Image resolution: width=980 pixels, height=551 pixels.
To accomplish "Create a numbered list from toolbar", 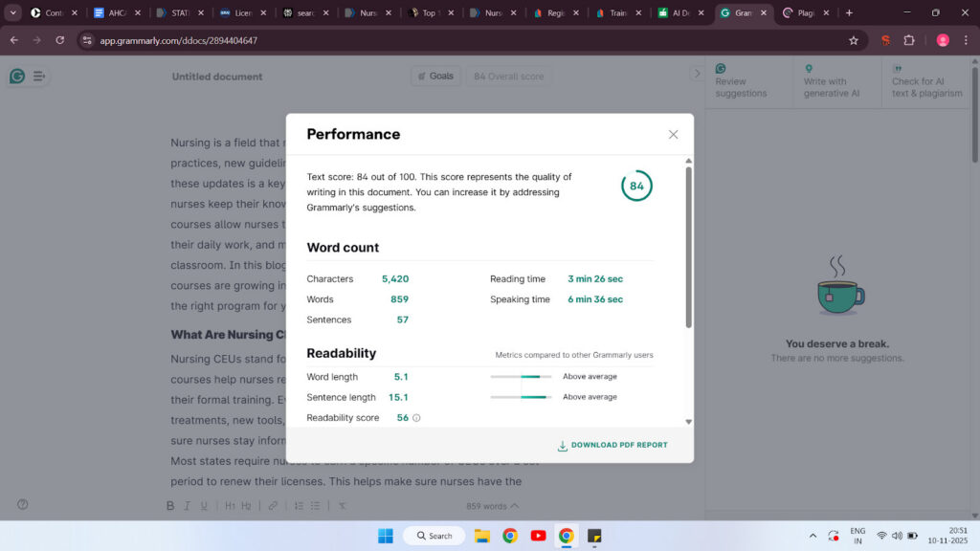I will pyautogui.click(x=299, y=506).
